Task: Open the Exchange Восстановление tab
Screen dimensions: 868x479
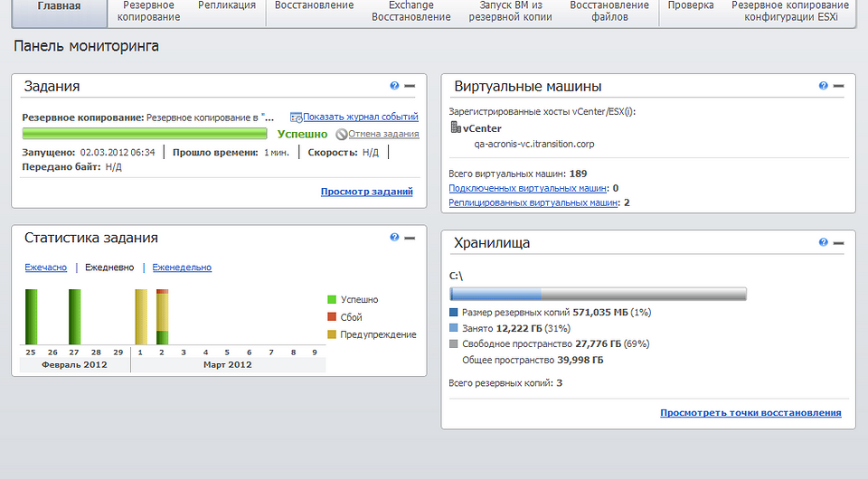Action: click(x=410, y=11)
